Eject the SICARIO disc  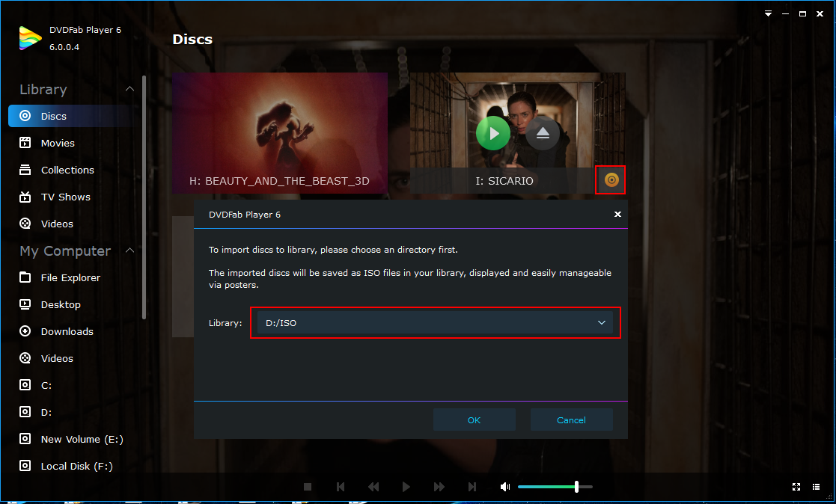[x=542, y=133]
